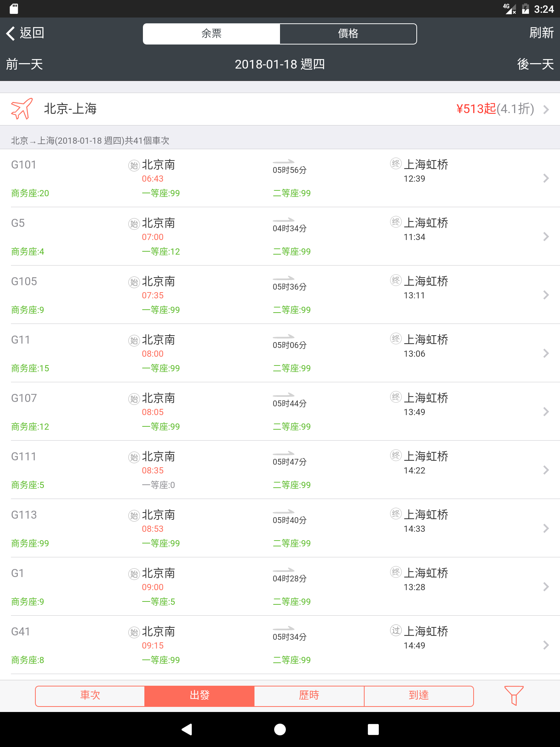Select train number G41
This screenshot has height=747, width=560.
click(20, 632)
